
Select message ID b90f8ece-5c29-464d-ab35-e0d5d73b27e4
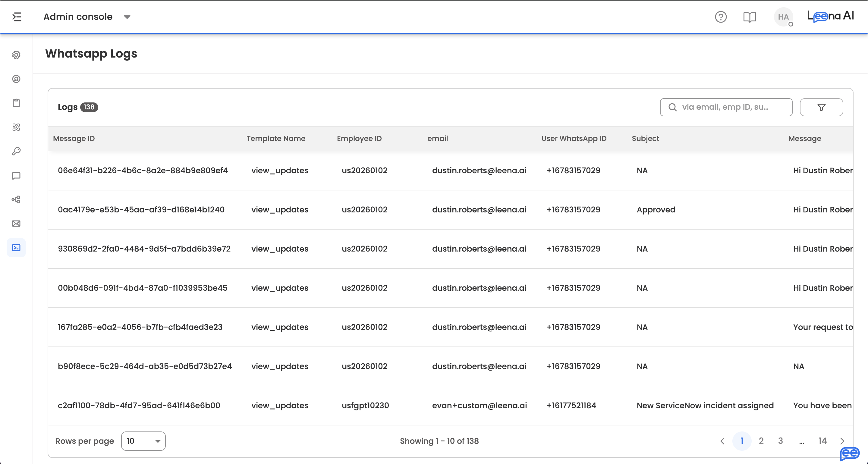(x=145, y=366)
